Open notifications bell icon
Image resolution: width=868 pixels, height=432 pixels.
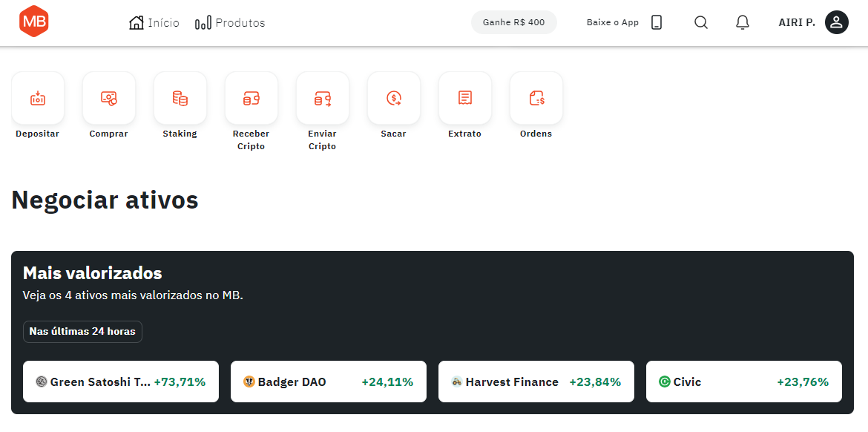(x=743, y=22)
